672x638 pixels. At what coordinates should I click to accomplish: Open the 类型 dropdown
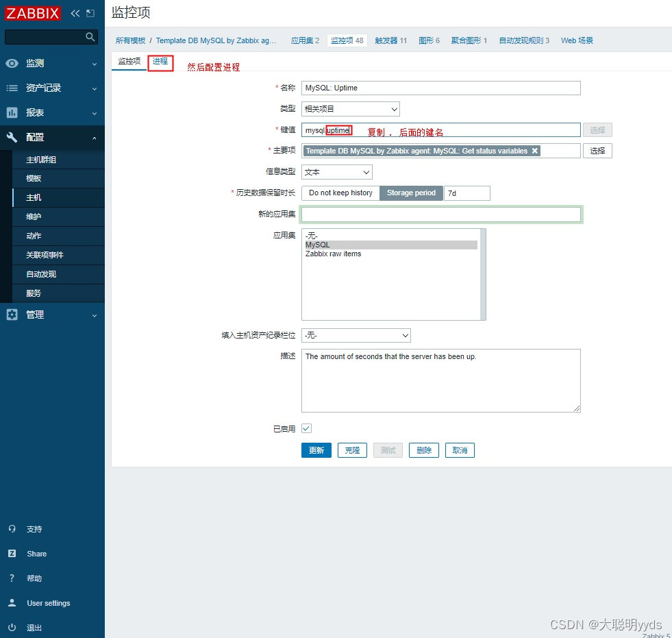pos(351,109)
